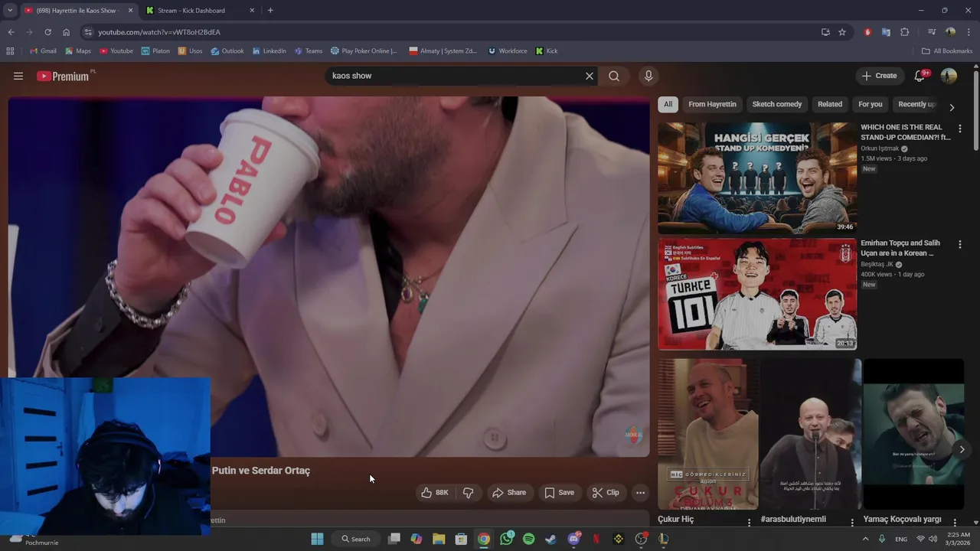The image size is (980, 551).
Task: Open a new browser tab
Action: 270,11
